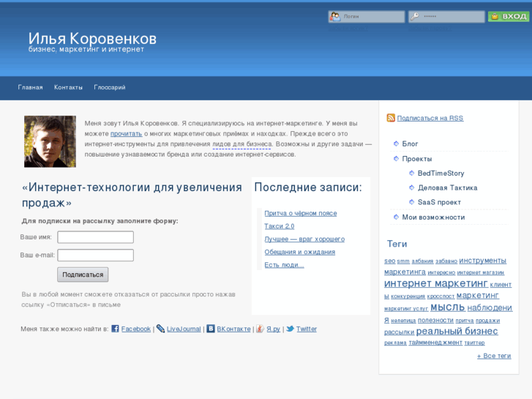Select the конкуренция tag
Screen dimensions: 532x399
coord(408,297)
